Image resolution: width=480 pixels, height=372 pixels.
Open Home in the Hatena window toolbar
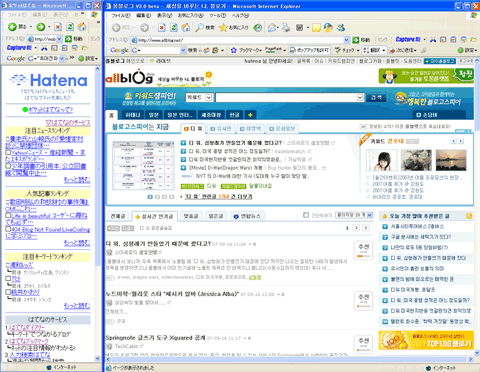click(82, 27)
